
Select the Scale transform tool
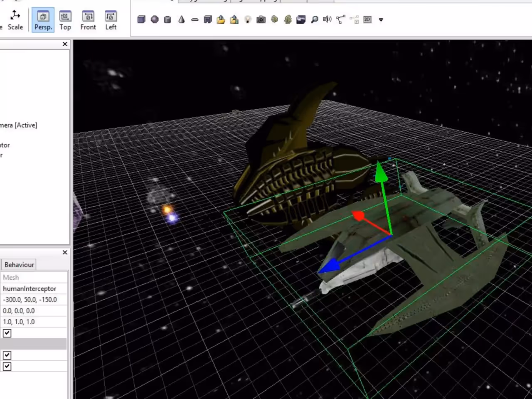(15, 20)
